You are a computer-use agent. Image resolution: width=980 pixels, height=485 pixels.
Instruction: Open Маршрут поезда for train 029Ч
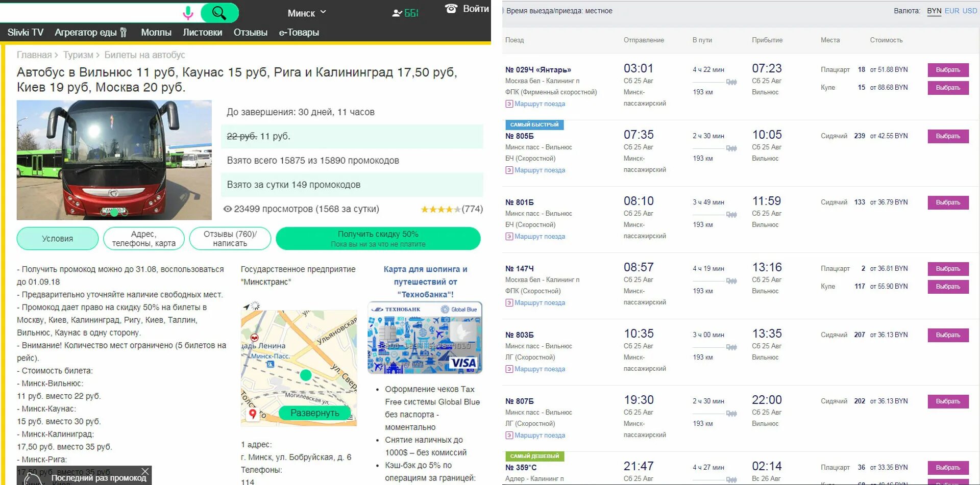pyautogui.click(x=540, y=104)
